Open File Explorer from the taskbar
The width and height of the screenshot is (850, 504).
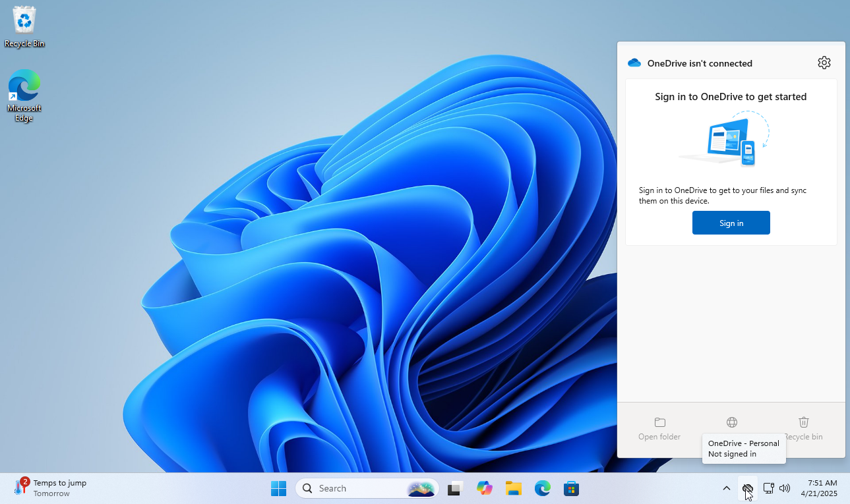click(x=513, y=488)
